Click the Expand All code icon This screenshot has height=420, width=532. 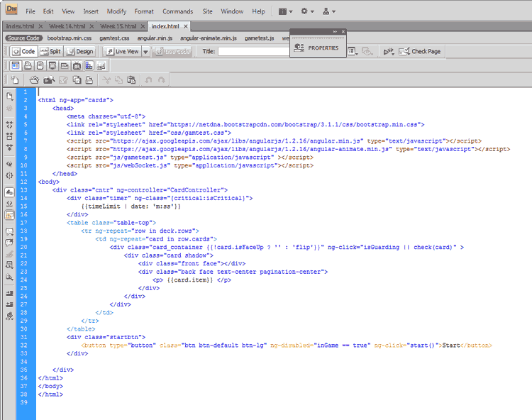tap(9, 148)
